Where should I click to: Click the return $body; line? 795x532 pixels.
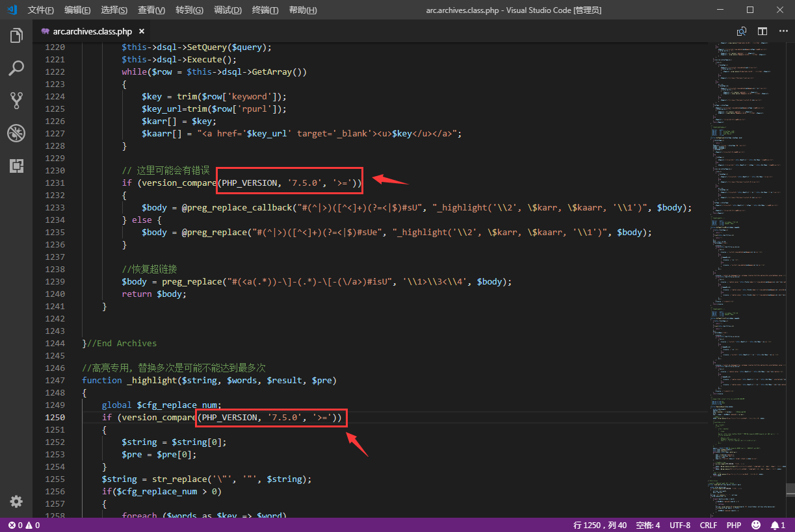(154, 294)
